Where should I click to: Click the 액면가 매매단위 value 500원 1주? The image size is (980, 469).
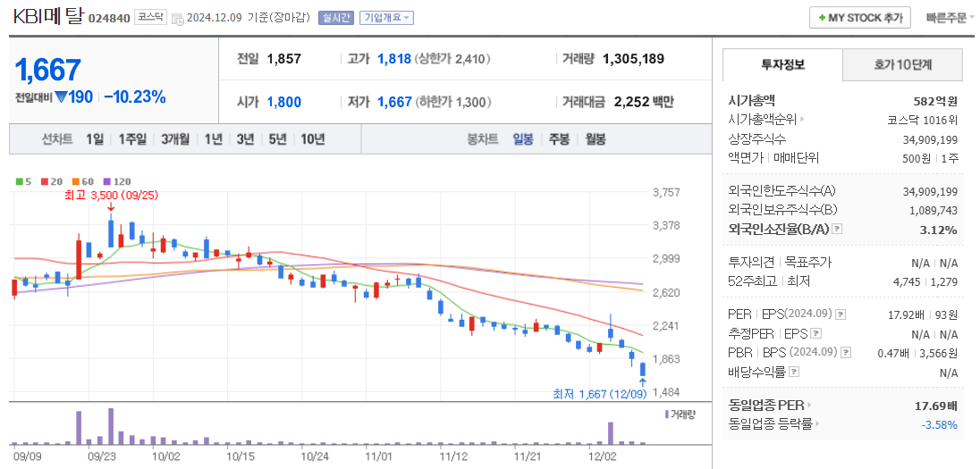click(x=930, y=158)
